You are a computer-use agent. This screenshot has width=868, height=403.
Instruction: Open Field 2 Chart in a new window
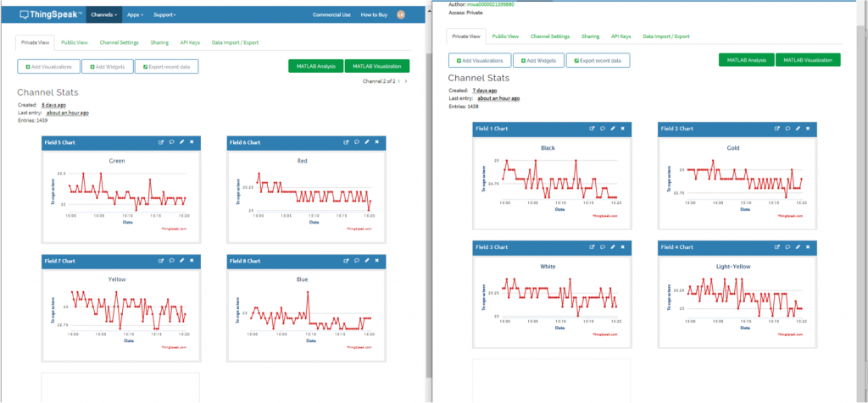coord(777,128)
